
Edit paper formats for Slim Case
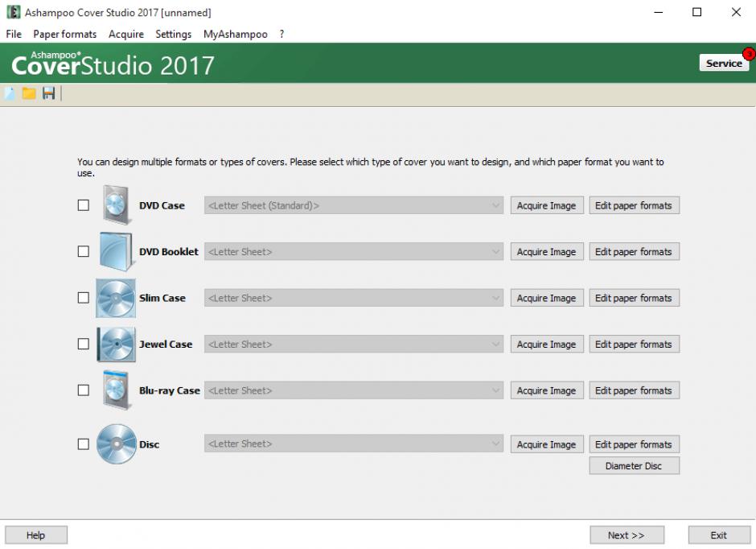pos(634,298)
